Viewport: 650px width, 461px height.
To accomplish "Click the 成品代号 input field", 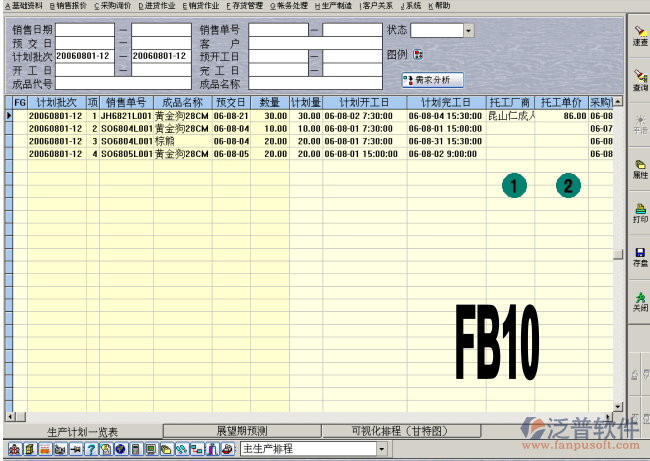I will coord(123,83).
